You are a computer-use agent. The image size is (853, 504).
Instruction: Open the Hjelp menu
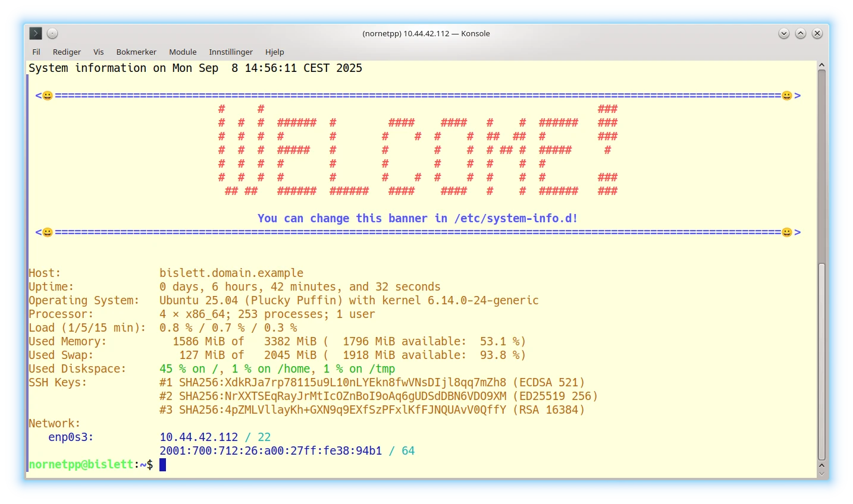(x=275, y=52)
